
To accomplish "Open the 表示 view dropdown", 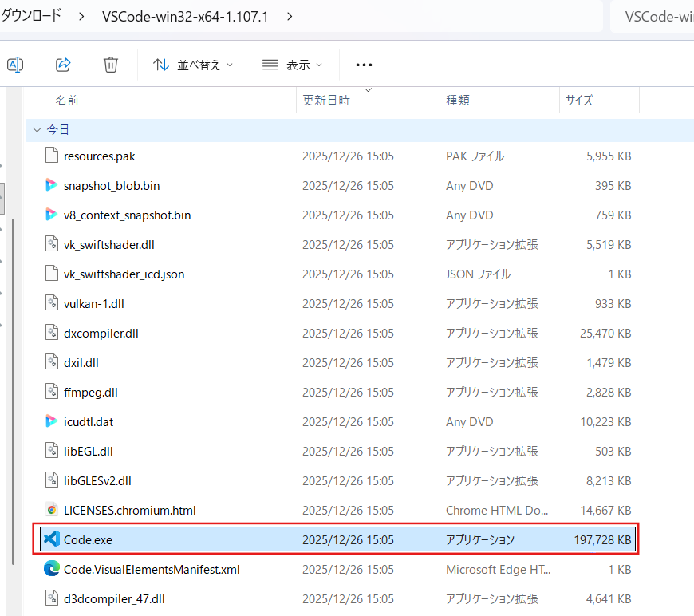I will pos(293,65).
